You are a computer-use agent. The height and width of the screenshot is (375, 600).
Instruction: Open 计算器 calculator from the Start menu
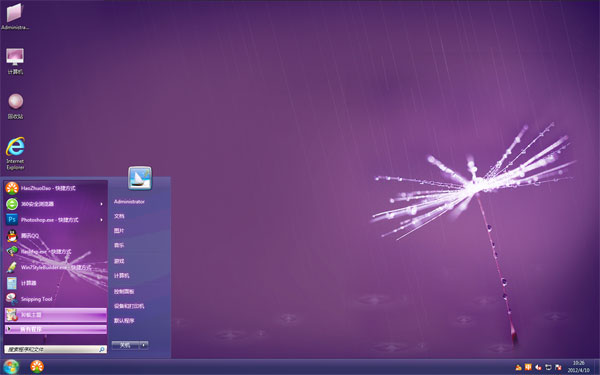pyautogui.click(x=56, y=283)
